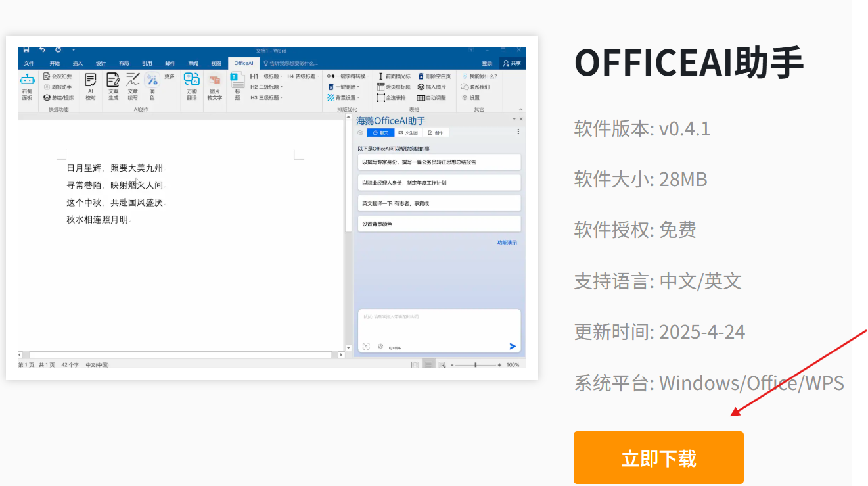Screen dimensions: 868x486
Task: Click the screenshot capture icon in chat box
Action: point(366,347)
